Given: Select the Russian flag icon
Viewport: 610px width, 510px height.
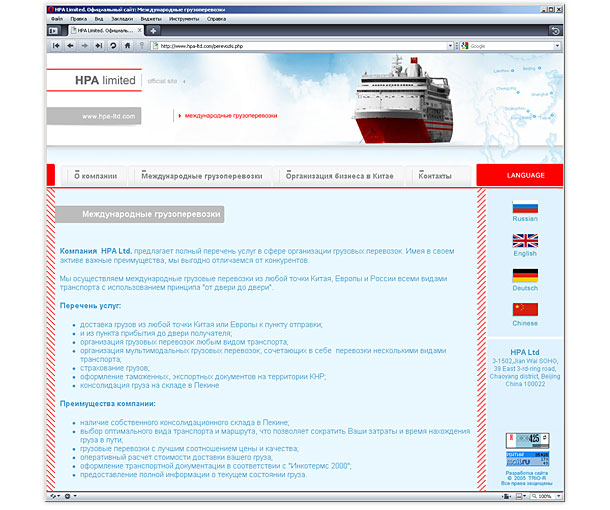Looking at the screenshot, I should coord(525,207).
